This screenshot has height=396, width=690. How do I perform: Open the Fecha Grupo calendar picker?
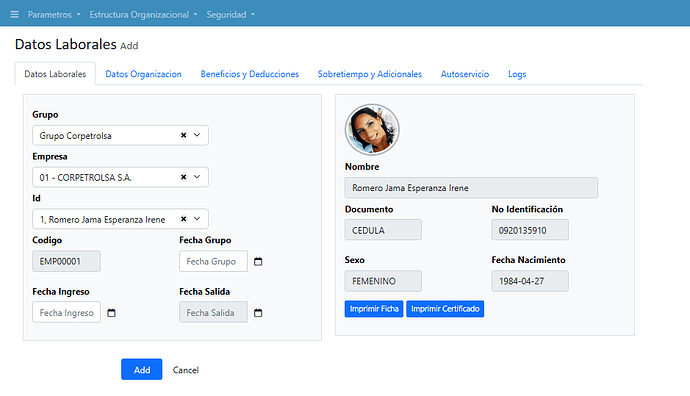pyautogui.click(x=258, y=261)
